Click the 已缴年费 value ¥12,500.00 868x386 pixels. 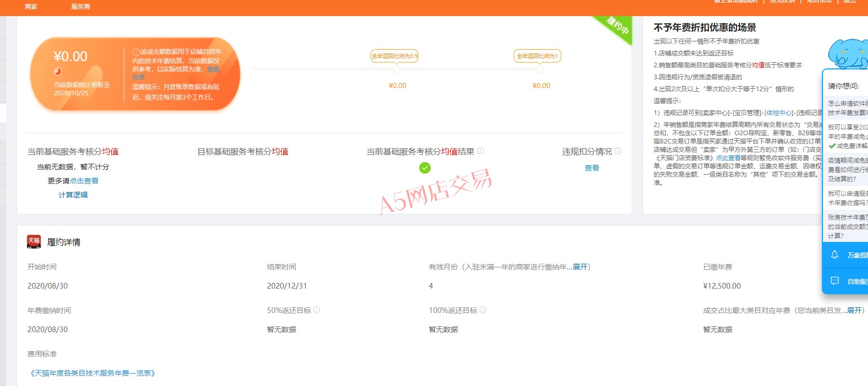click(722, 286)
